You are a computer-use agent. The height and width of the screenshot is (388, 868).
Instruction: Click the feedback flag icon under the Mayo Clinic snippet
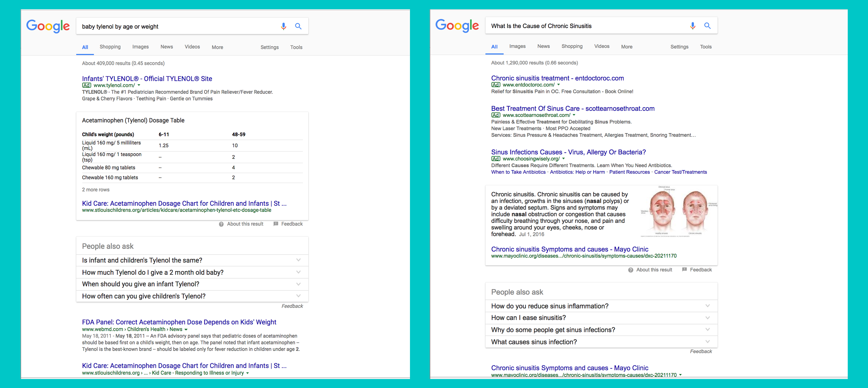[x=684, y=270]
